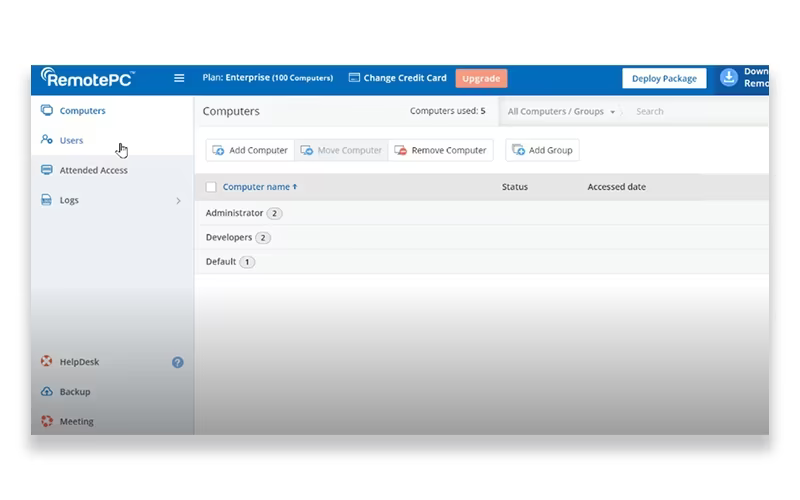800x500 pixels.
Task: Open Users in the sidebar
Action: point(71,140)
